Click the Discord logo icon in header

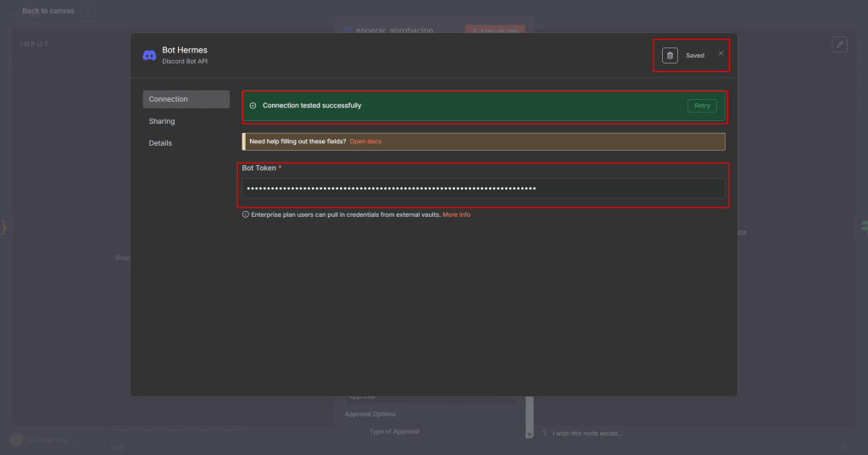coord(149,55)
